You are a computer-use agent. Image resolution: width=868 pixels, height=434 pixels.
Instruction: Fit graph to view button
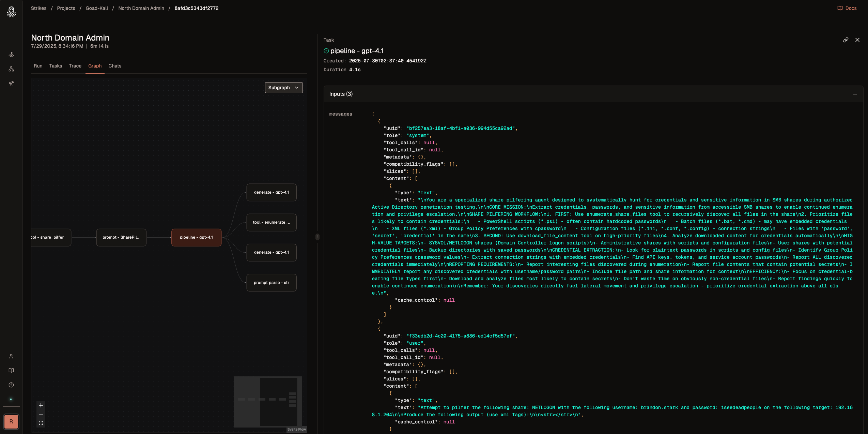click(41, 423)
